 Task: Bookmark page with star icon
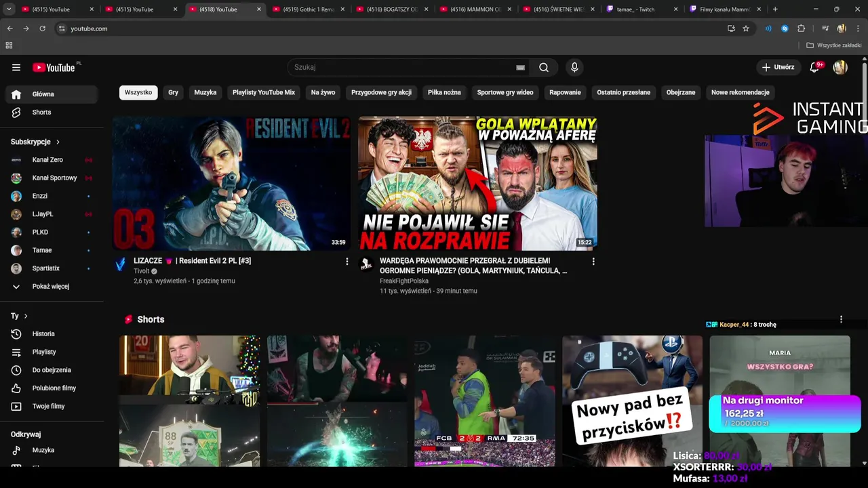(746, 28)
